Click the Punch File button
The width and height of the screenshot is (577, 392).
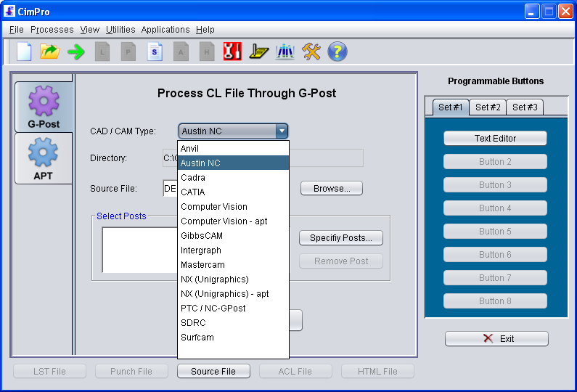click(x=131, y=372)
